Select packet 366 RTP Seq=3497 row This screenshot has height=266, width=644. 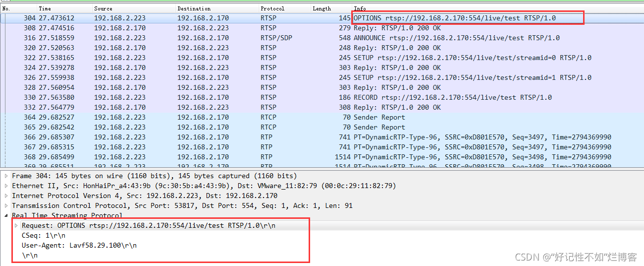[322, 137]
